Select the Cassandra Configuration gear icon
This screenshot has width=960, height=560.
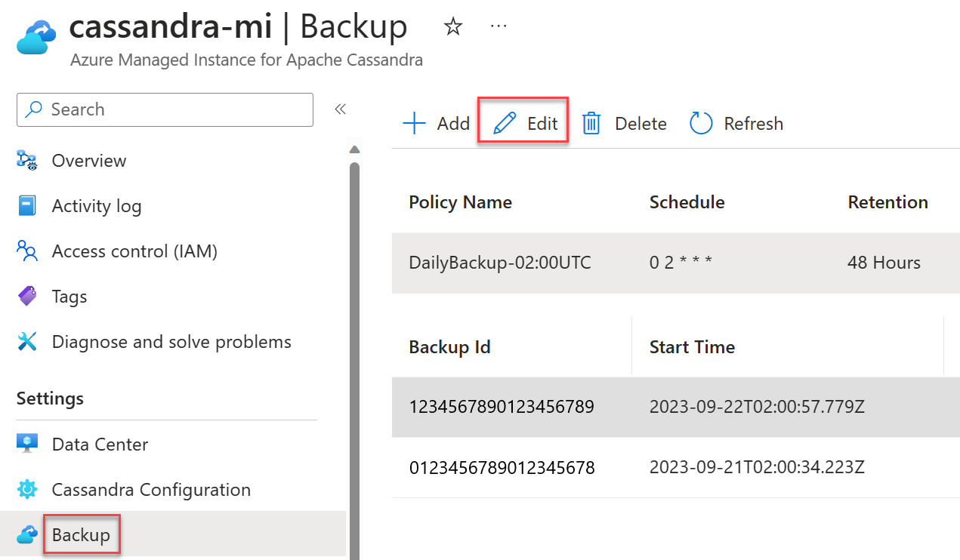(27, 489)
